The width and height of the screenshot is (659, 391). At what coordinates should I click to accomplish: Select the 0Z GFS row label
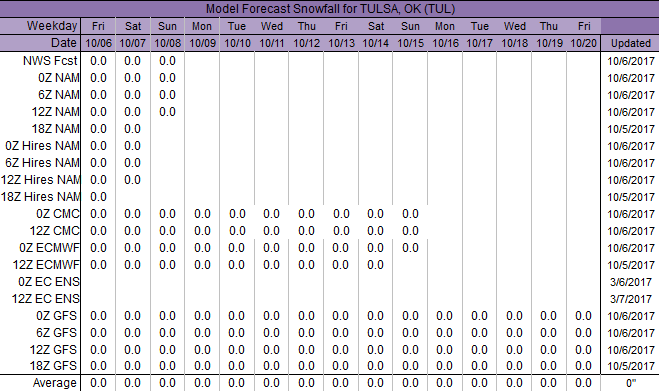[56, 316]
